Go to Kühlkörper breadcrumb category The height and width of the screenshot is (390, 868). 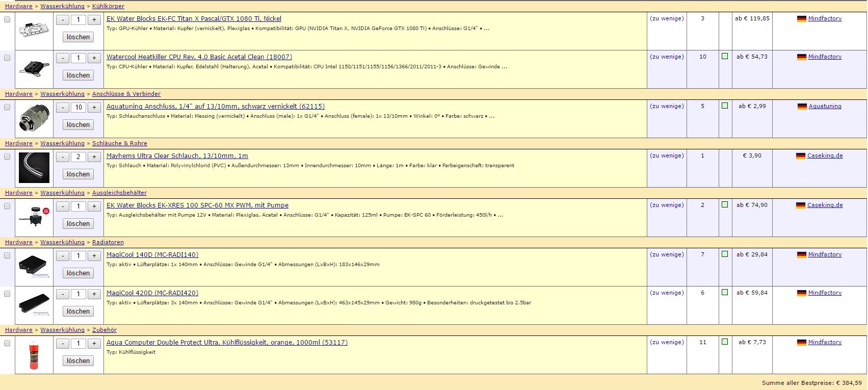[x=108, y=7]
